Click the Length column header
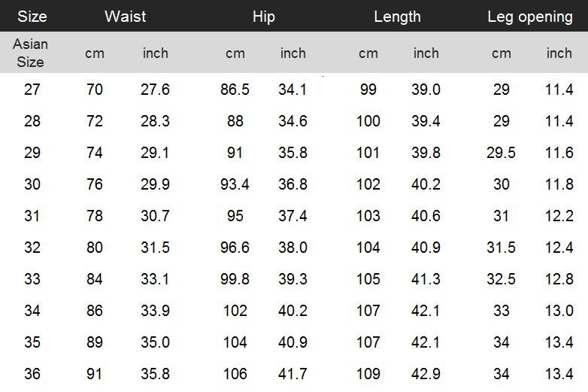Screen dimensions: 588x392 point(397,16)
